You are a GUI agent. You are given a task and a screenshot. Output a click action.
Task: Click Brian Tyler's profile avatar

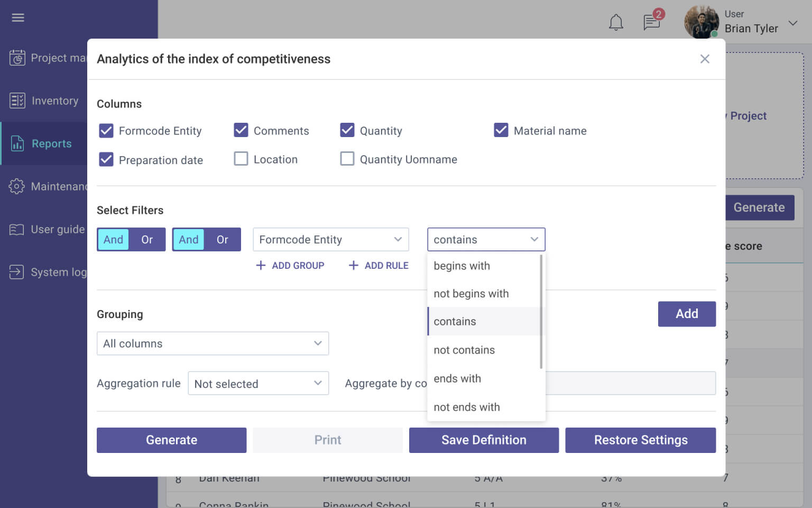pos(702,22)
